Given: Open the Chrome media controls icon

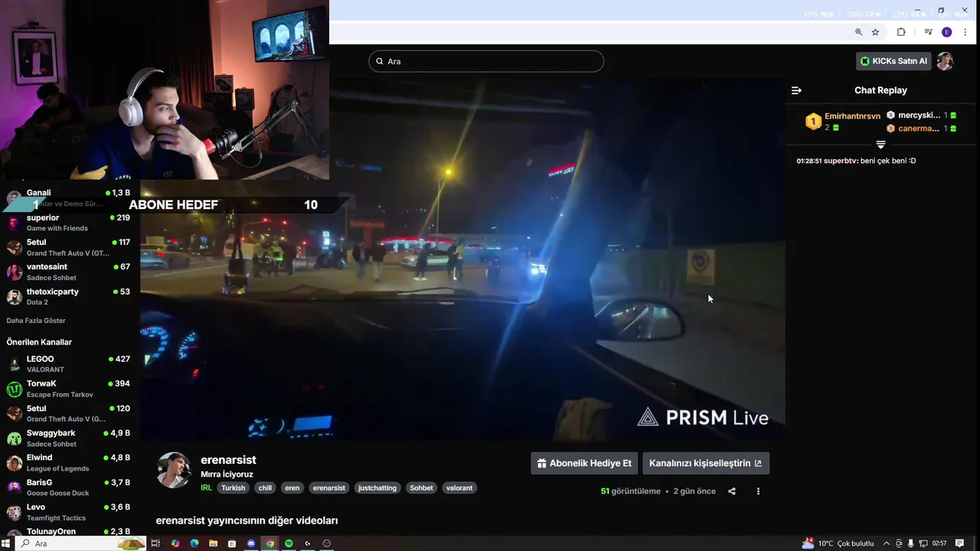Looking at the screenshot, I should pos(928,32).
